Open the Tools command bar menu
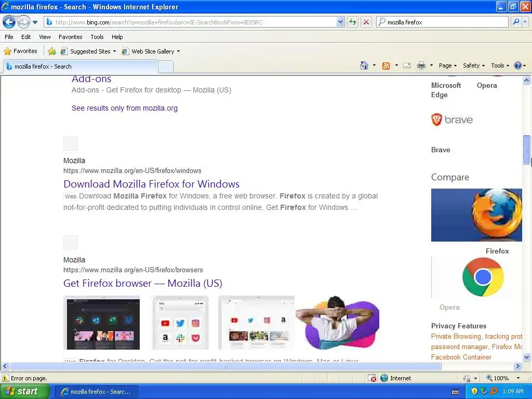Screen dimensions: 532x399 [500, 65]
